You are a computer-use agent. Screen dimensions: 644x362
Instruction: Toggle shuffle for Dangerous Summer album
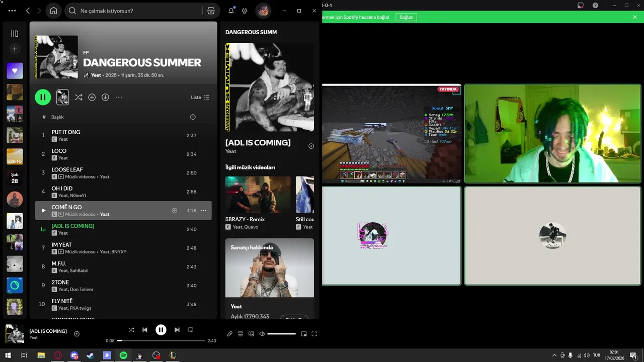coord(78,97)
